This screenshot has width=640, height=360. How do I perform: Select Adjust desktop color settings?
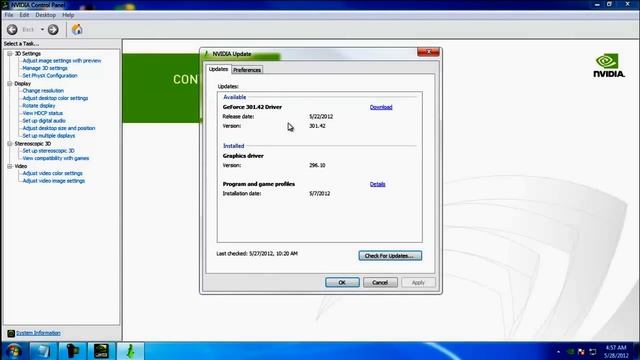(55, 98)
